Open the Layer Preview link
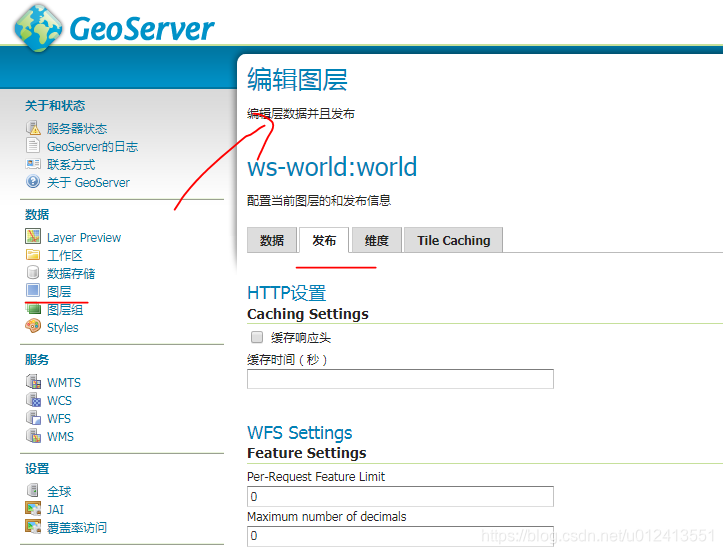 (x=84, y=238)
